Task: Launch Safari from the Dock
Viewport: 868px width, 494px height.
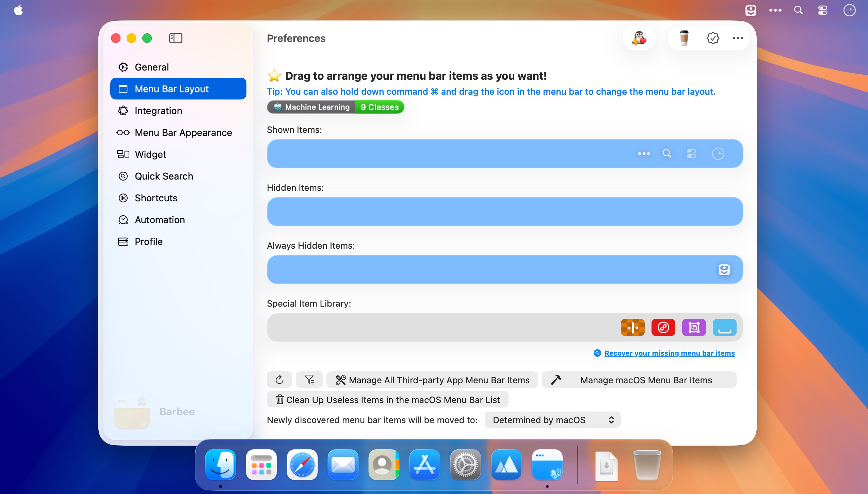Action: point(302,465)
